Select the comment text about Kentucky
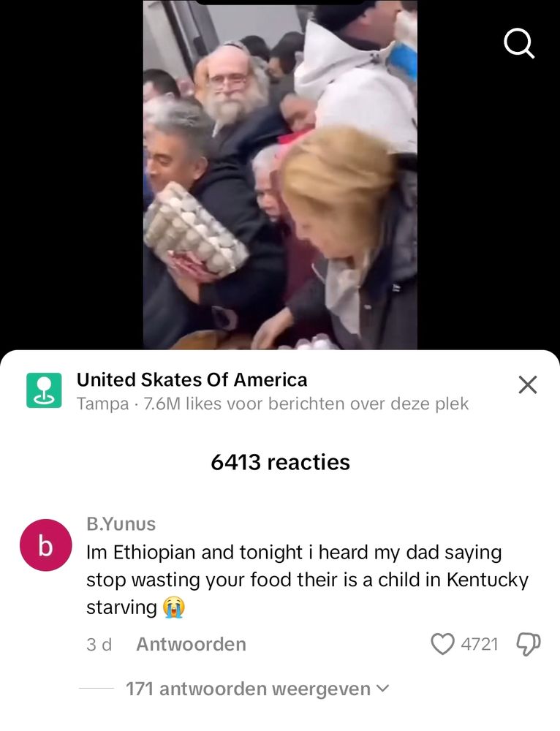The image size is (560, 731). pyautogui.click(x=307, y=580)
